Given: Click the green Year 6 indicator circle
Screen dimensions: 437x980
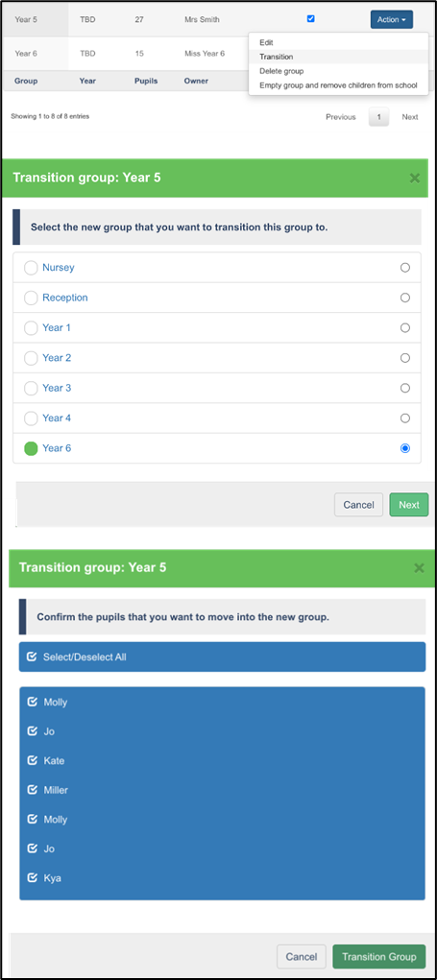Looking at the screenshot, I should point(31,448).
